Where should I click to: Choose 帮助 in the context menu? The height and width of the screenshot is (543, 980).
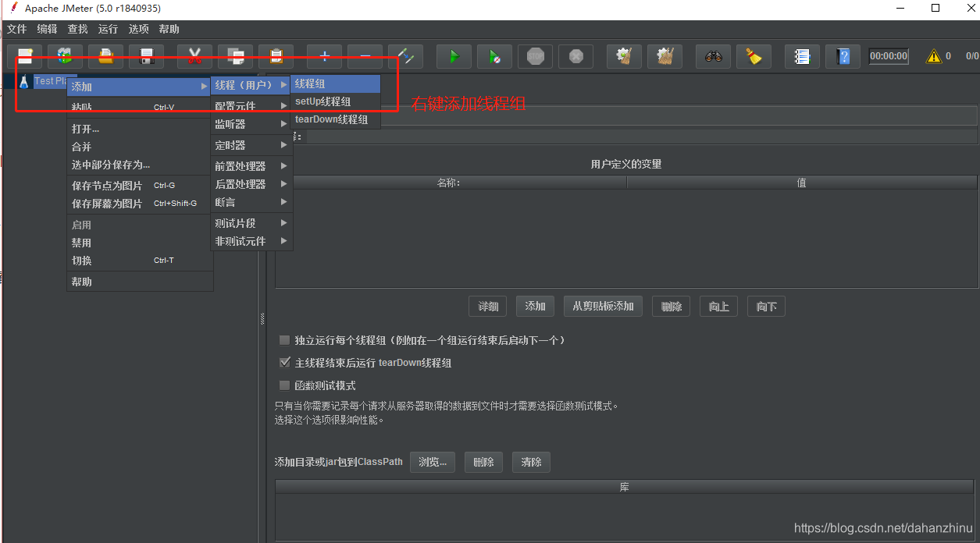(139, 282)
